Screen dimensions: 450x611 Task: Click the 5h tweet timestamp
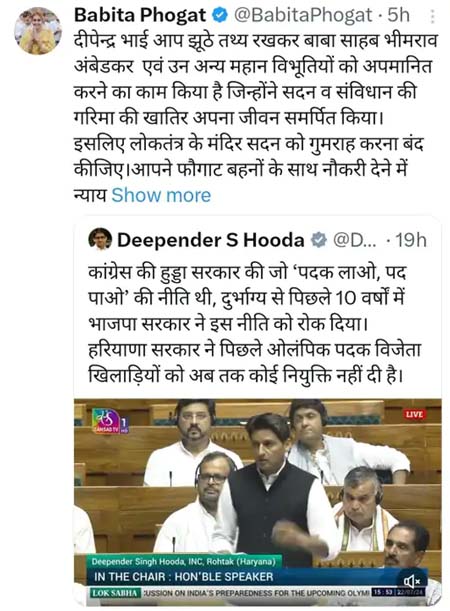click(399, 16)
